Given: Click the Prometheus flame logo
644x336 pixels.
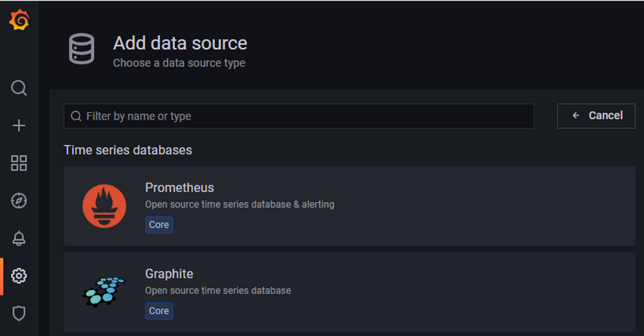Looking at the screenshot, I should (104, 206).
